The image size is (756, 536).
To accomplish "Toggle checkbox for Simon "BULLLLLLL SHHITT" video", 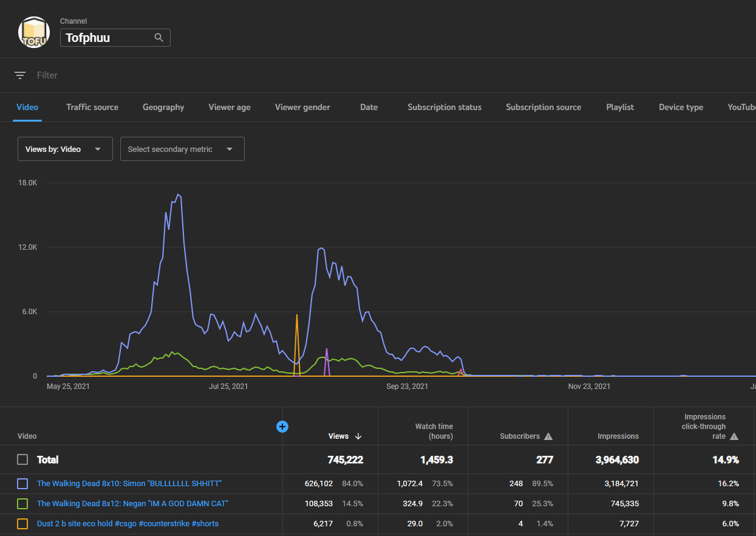I will click(x=22, y=484).
